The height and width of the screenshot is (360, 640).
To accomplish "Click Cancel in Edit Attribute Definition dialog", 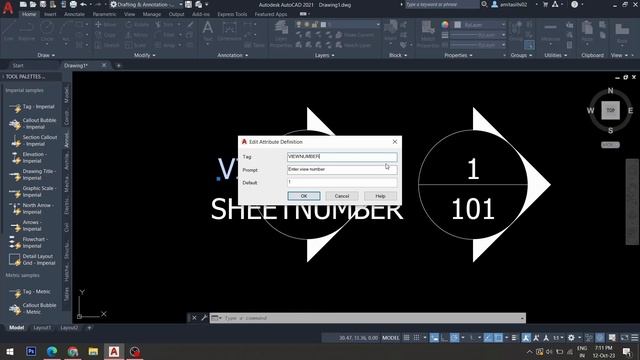I will [342, 196].
